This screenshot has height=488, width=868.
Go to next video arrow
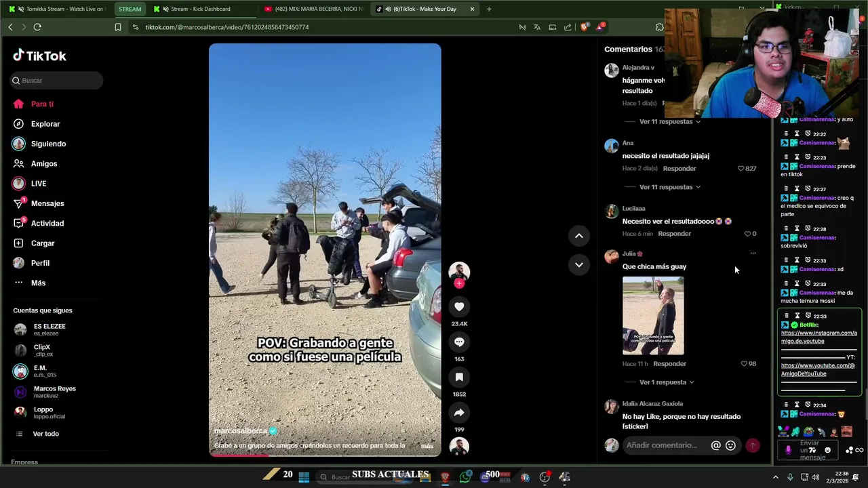(579, 265)
